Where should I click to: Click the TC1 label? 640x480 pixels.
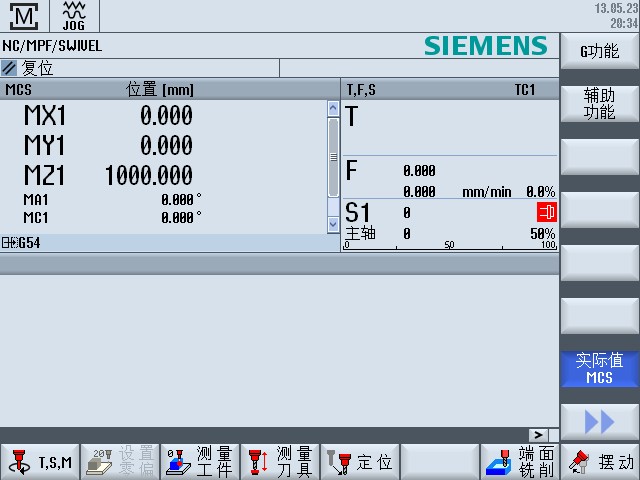[x=524, y=90]
